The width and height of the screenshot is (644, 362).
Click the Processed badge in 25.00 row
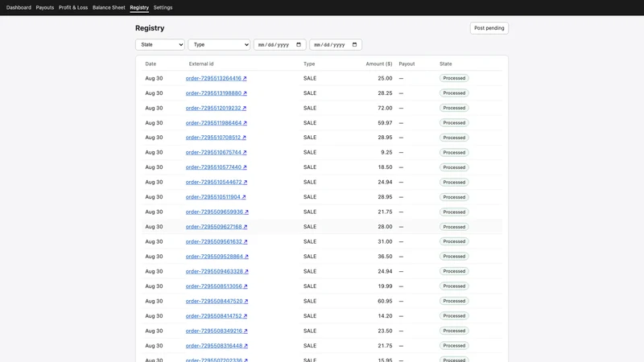click(454, 78)
